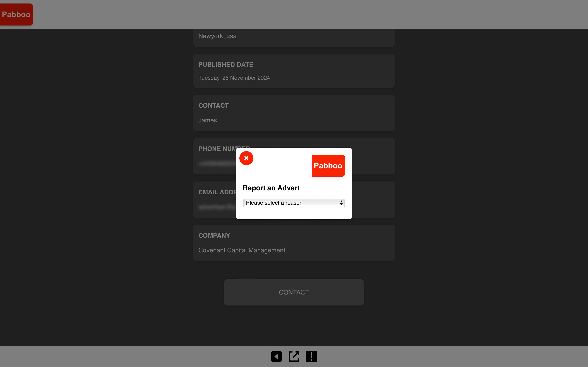Click the Newyork_usa location text
The width and height of the screenshot is (588, 367).
(217, 36)
